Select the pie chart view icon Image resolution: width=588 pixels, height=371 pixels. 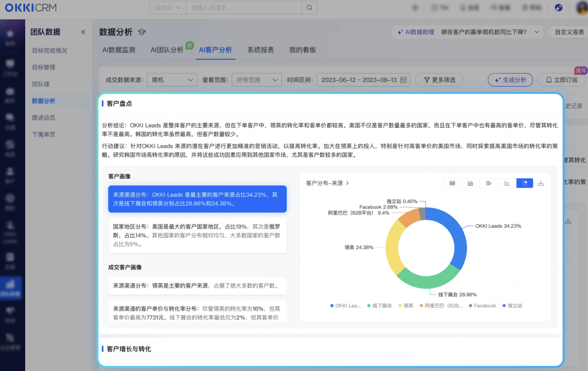pyautogui.click(x=525, y=183)
